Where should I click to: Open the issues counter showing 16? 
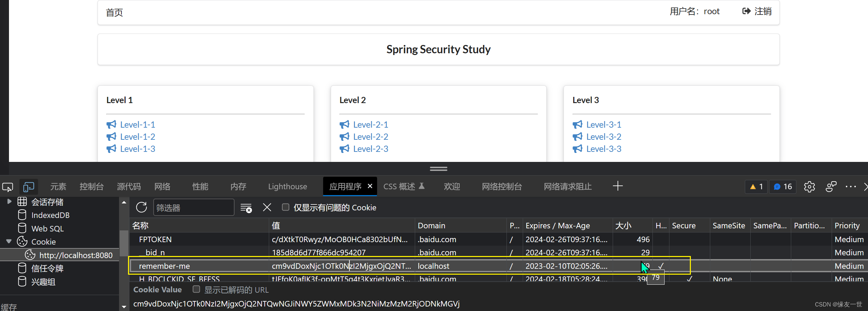coord(783,187)
